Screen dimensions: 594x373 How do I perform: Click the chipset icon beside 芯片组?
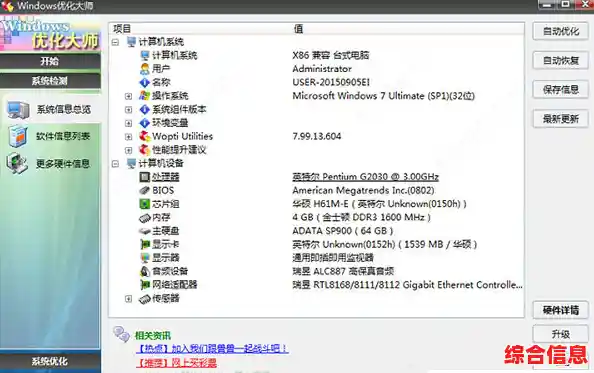click(x=144, y=204)
